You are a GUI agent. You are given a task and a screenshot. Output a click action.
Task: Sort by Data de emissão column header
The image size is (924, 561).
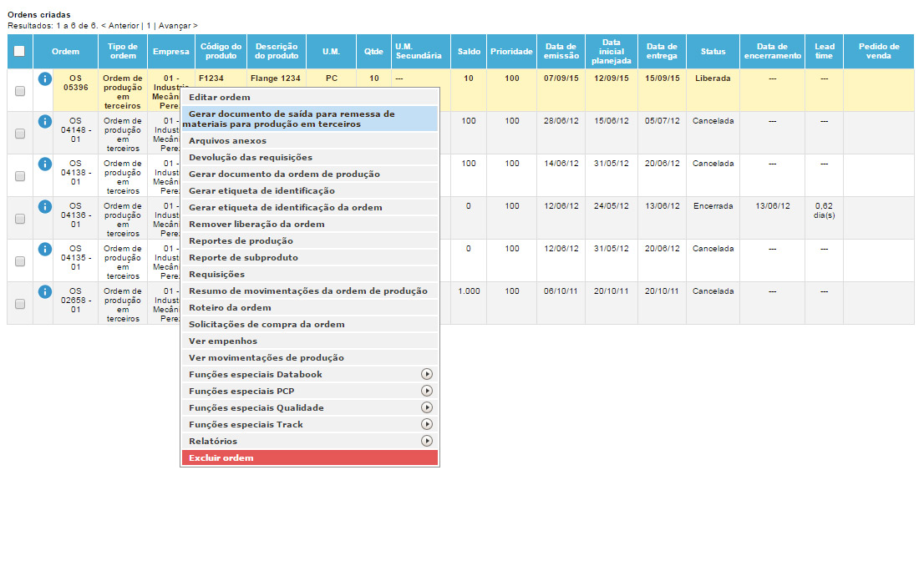[x=561, y=51]
